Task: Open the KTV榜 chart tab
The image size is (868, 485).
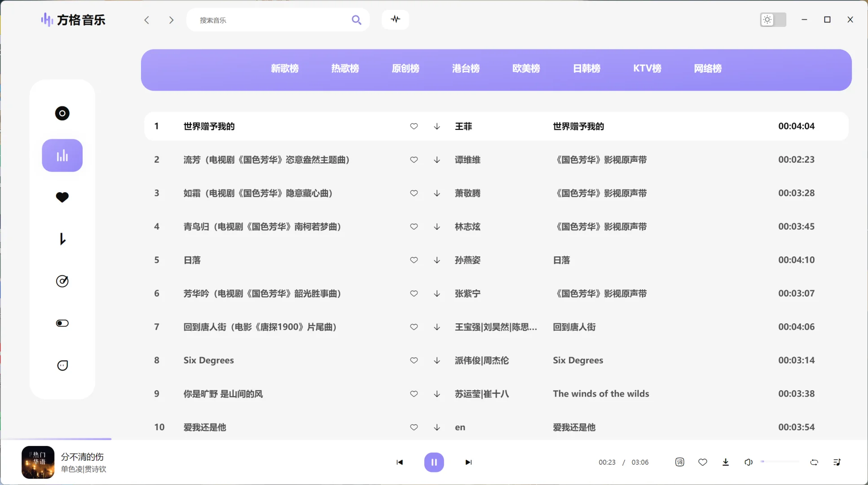Action: coord(647,68)
